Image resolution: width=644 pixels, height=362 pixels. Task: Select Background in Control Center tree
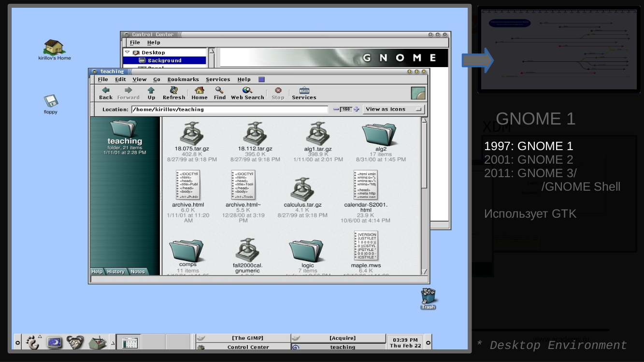tap(164, 60)
